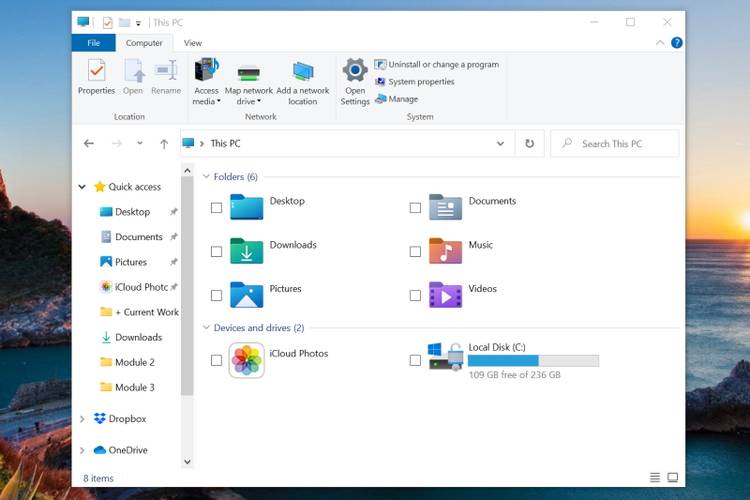Viewport: 750px width, 500px height.
Task: Open Settings via the gear icon
Action: (355, 71)
